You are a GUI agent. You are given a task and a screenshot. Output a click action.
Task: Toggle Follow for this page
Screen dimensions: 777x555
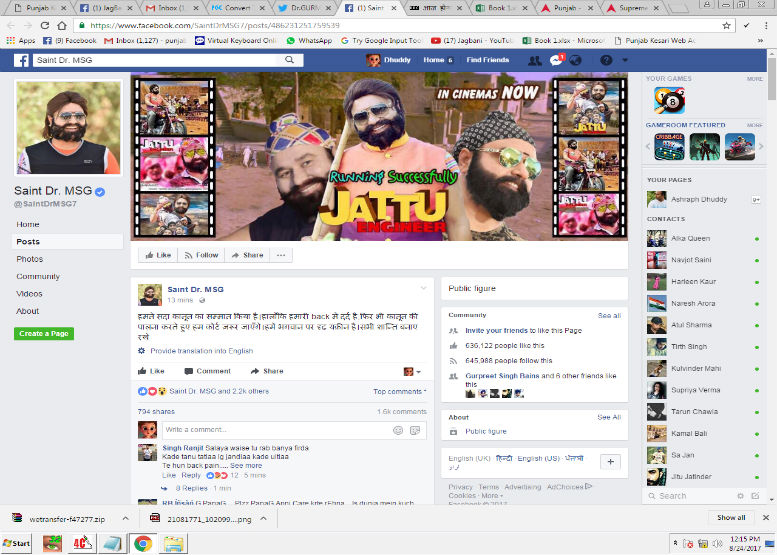pos(201,255)
